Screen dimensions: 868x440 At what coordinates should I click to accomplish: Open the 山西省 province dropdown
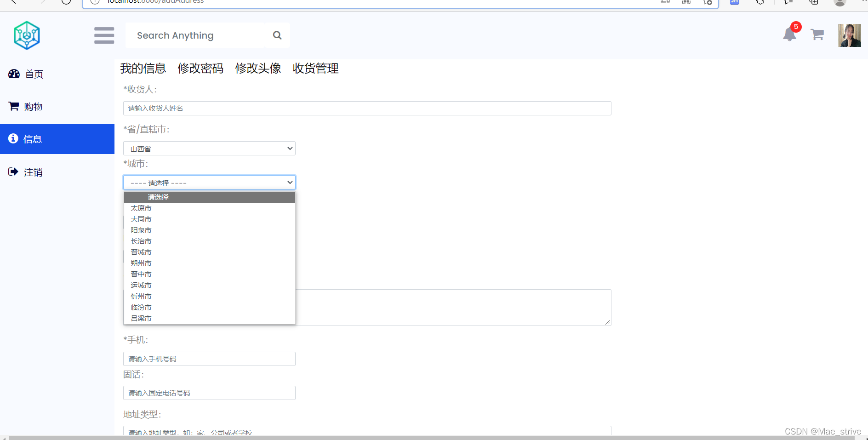tap(209, 148)
